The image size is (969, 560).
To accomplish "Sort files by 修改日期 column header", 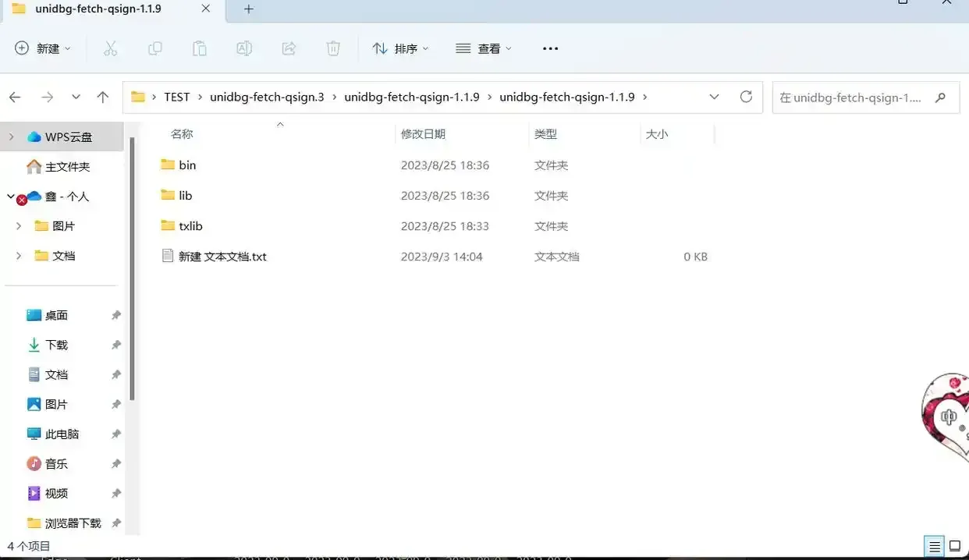I will click(x=423, y=134).
